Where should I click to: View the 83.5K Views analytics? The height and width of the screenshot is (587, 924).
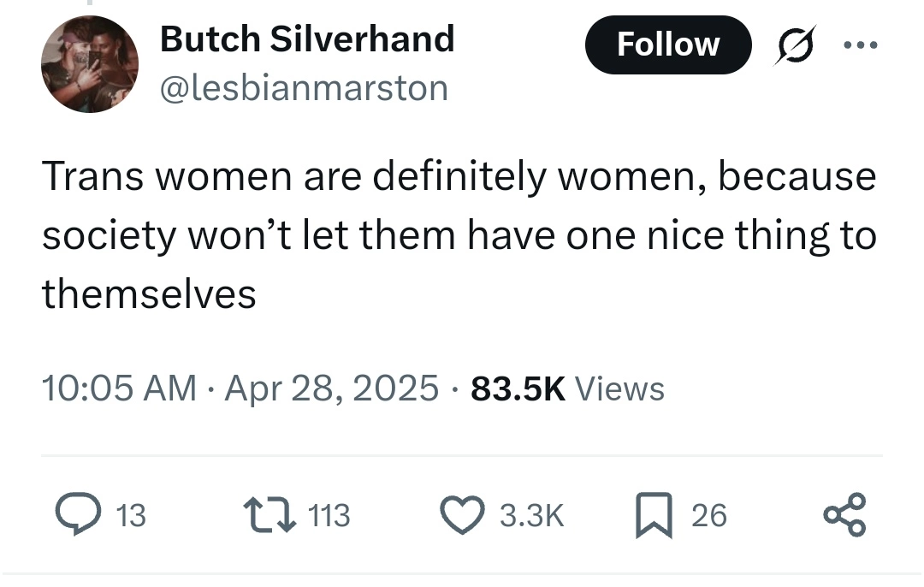pos(568,388)
